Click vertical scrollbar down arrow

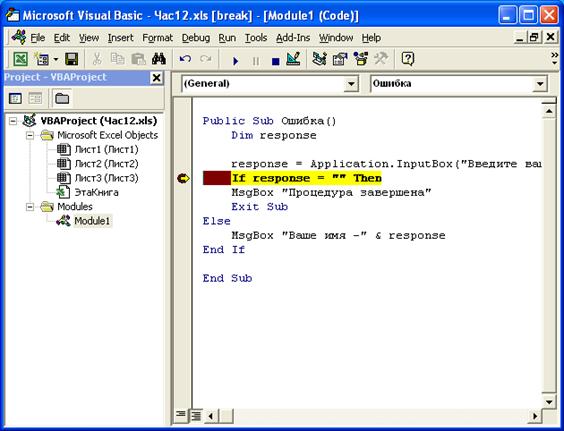[549, 402]
